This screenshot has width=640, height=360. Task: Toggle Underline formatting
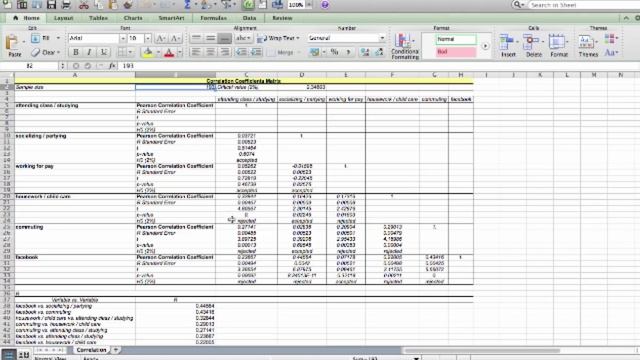(x=104, y=52)
